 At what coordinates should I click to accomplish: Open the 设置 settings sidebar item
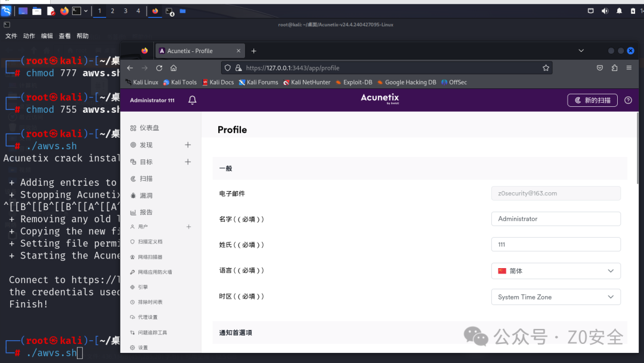pos(139,347)
